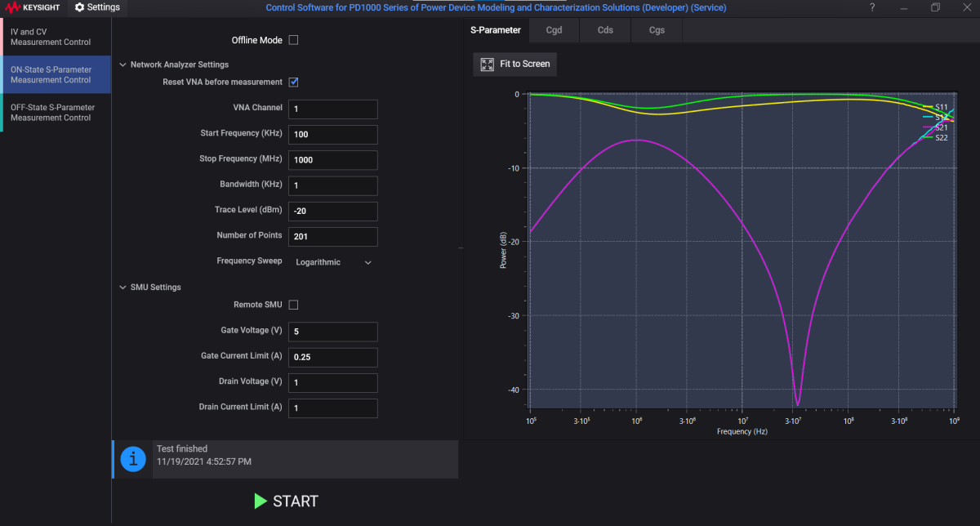
Task: Click the Keysight logo icon
Action: [12, 7]
